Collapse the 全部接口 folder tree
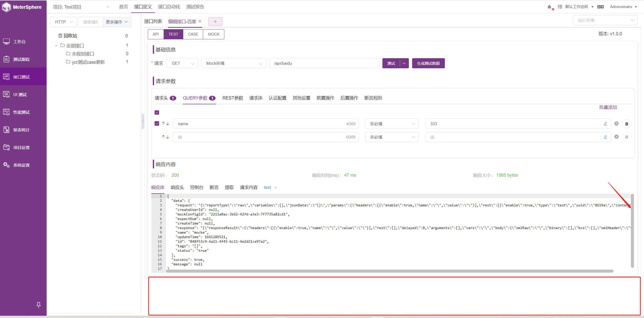Viewport: 644px width, 318px height. point(56,46)
